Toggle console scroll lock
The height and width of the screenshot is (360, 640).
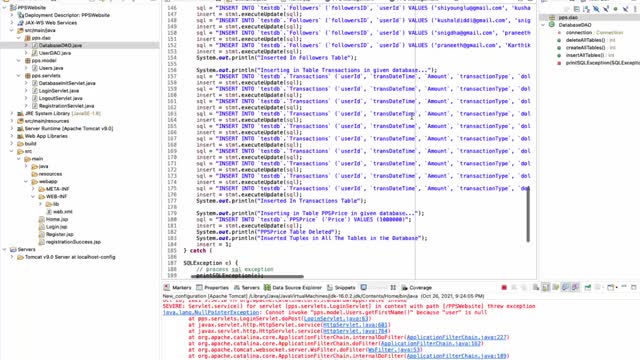tap(546, 287)
